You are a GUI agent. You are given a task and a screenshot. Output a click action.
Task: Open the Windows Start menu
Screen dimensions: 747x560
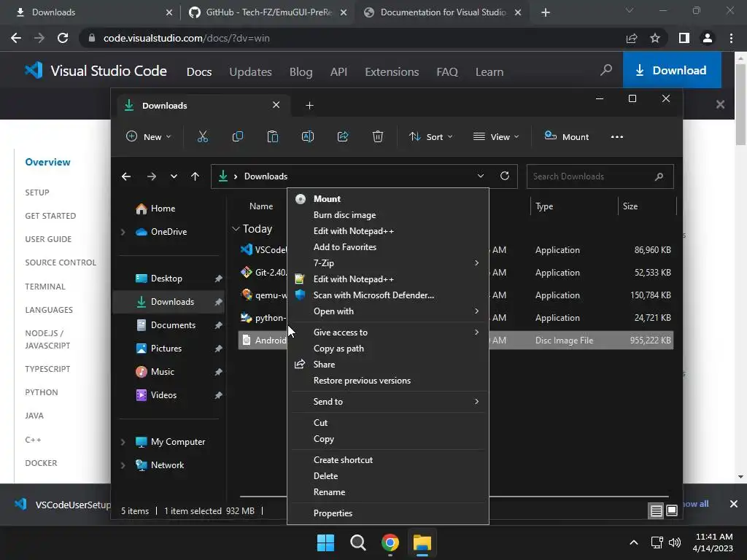tap(326, 542)
